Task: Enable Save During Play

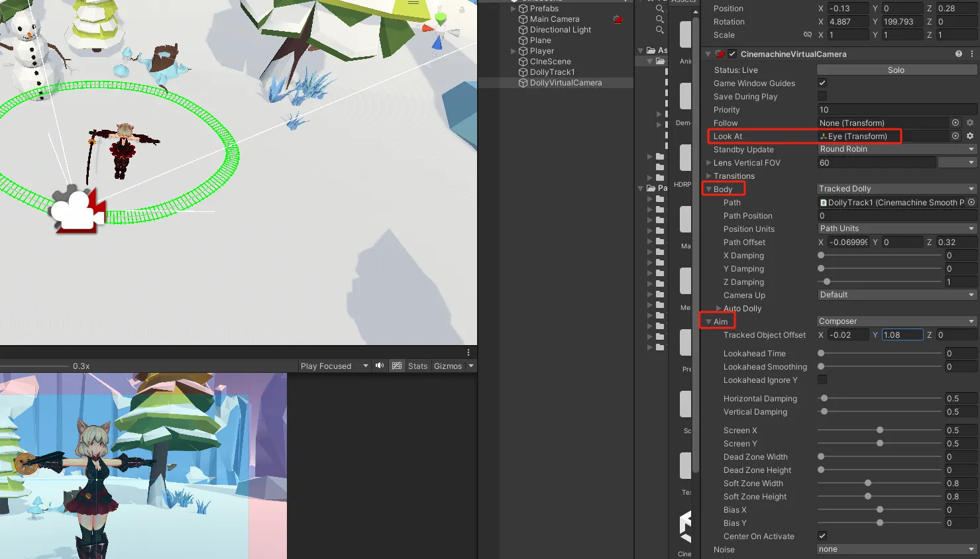Action: (822, 96)
